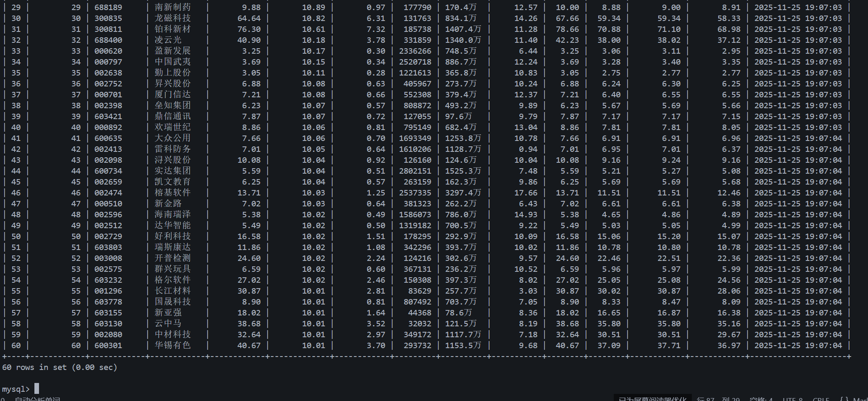
Task: Click the name 实达集团
Action: [172, 171]
